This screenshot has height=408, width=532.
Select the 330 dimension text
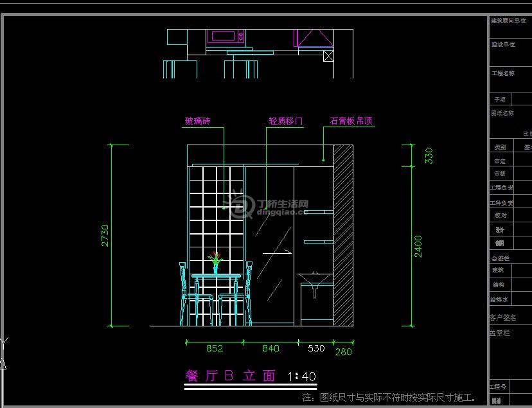[429, 155]
